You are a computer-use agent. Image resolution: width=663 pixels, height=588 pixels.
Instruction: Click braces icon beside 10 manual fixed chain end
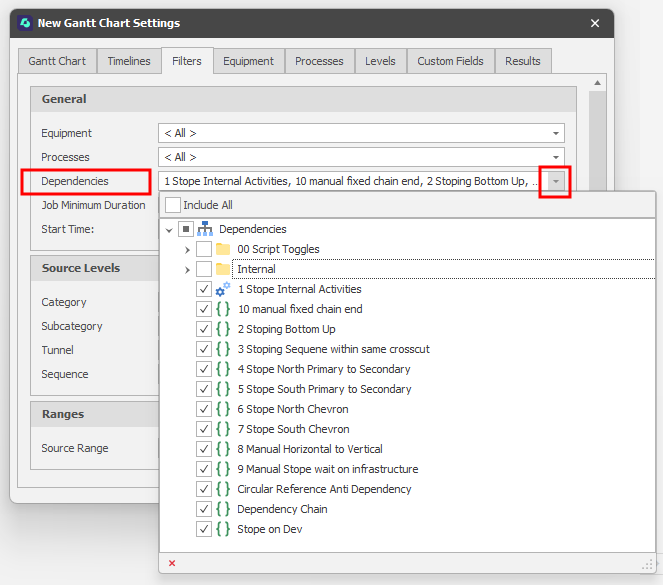click(223, 309)
